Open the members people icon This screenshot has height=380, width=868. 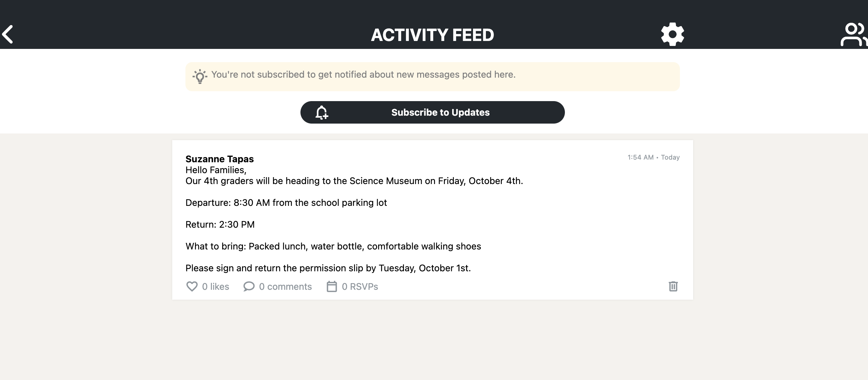point(853,34)
